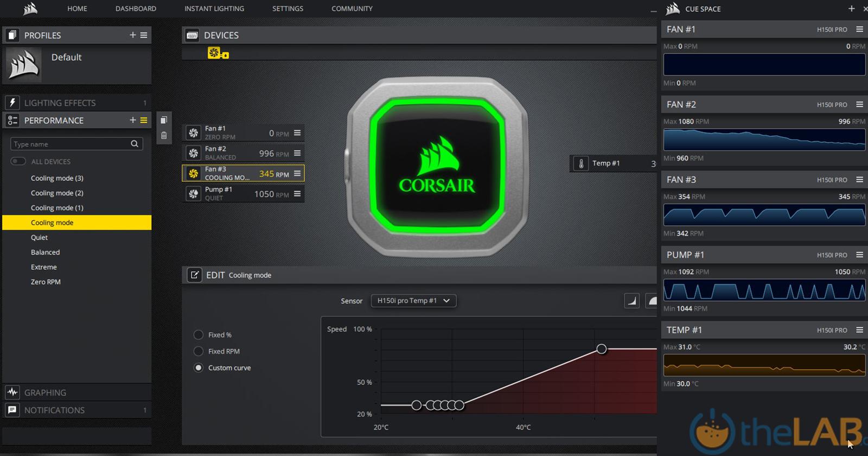
Task: Open the TEMP #1 graph widget menu
Action: 859,330
